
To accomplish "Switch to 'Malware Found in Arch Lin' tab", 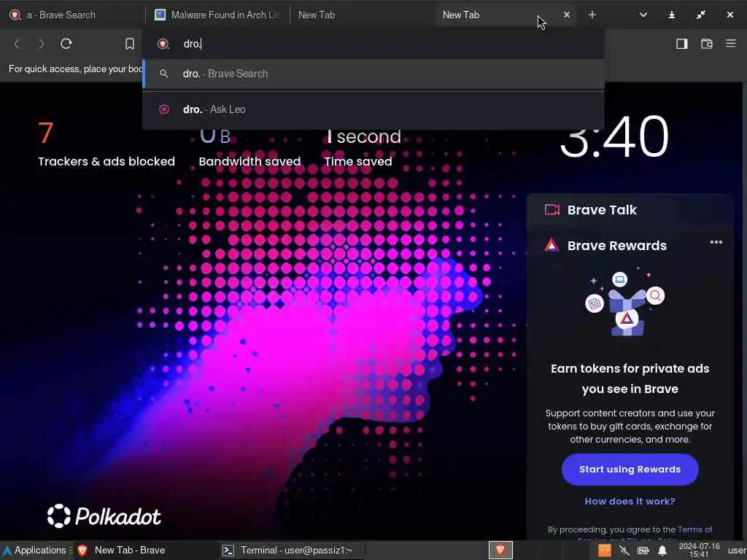I will point(217,15).
